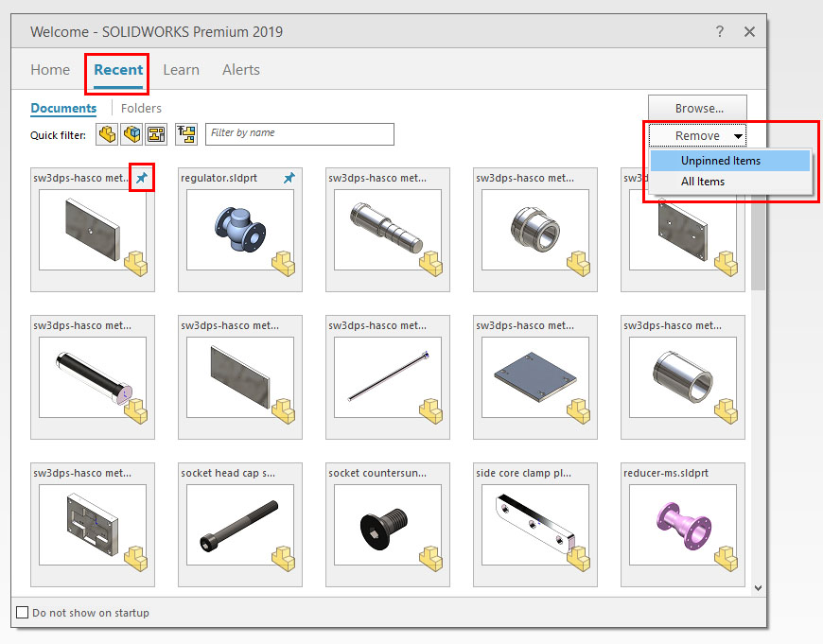823x644 pixels.
Task: Open the side core clamp plate thumbnail
Action: pyautogui.click(x=534, y=525)
